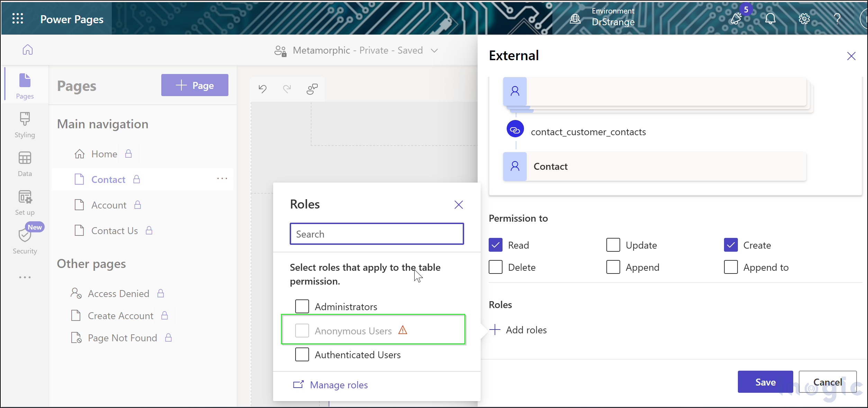Click the redo arrow icon in toolbar
The width and height of the screenshot is (868, 408).
287,88
